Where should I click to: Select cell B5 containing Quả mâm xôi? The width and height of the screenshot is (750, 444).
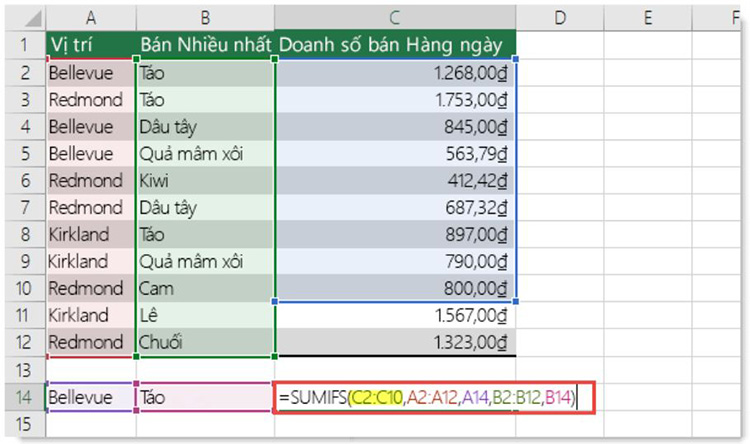[205, 154]
